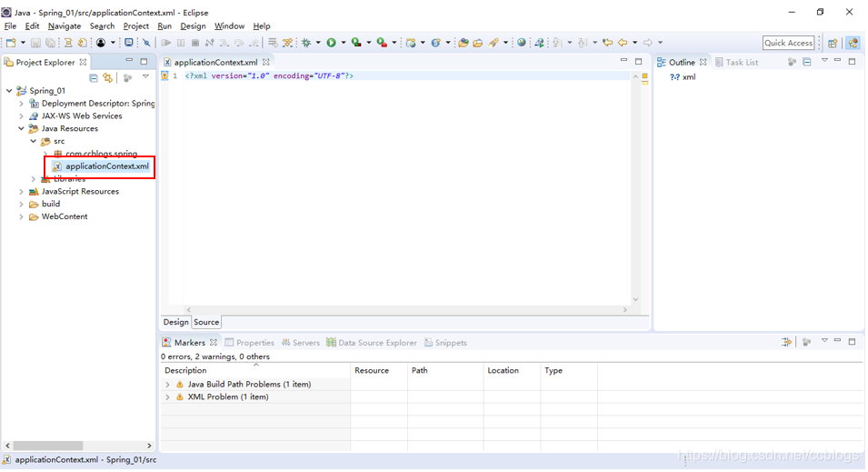Click the External Tools run icon

pos(382,43)
